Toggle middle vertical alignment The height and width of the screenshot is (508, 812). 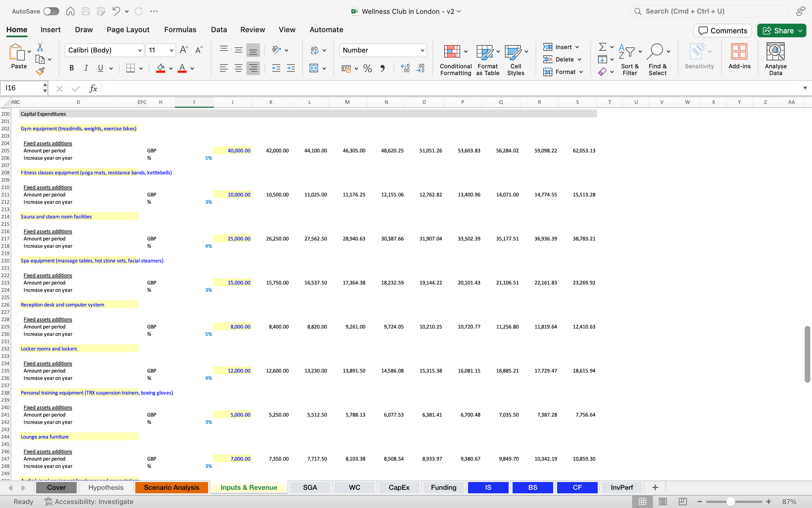pyautogui.click(x=238, y=50)
